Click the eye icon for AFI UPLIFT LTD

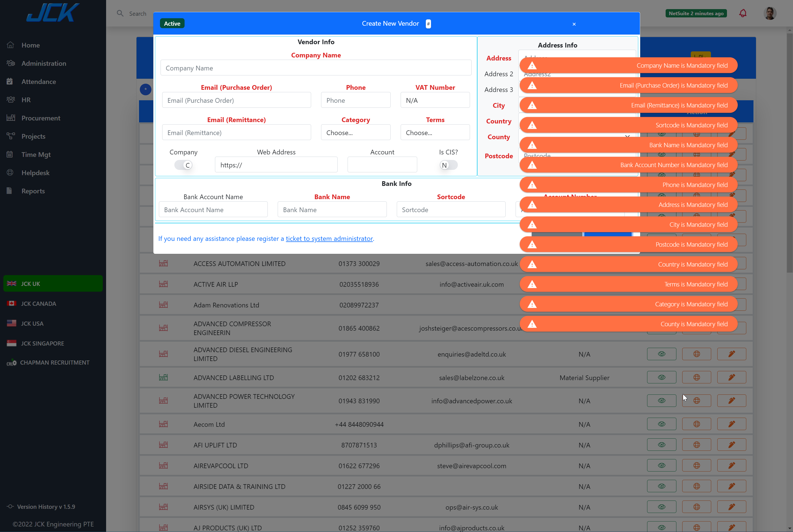(662, 445)
